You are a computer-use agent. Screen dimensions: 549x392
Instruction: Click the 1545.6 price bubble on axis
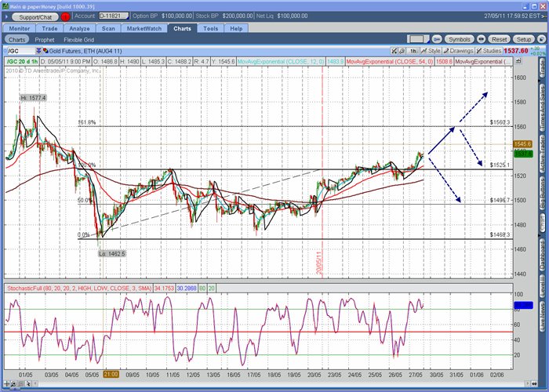[x=523, y=143]
